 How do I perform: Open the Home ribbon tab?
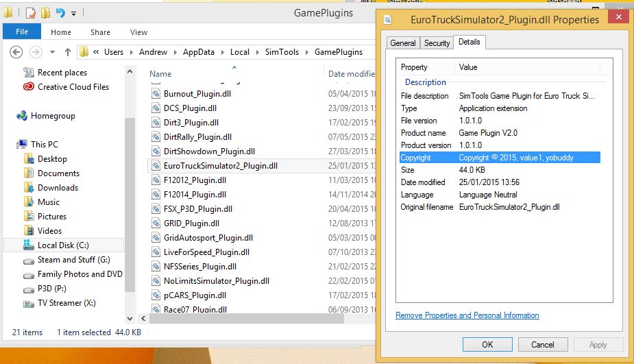point(61,32)
